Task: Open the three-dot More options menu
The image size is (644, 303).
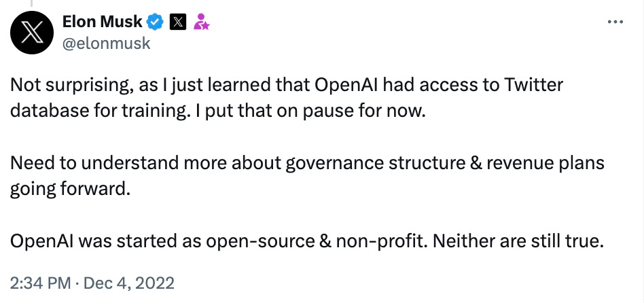Action: (615, 22)
